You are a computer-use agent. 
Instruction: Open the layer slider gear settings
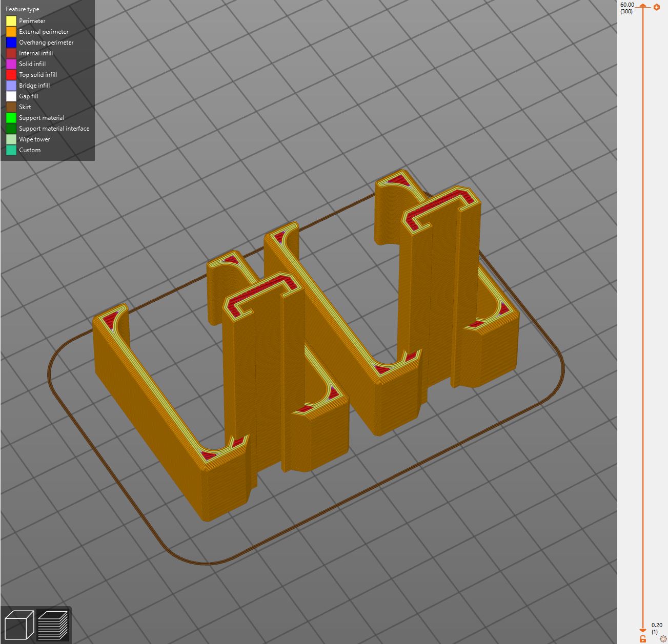pyautogui.click(x=663, y=639)
